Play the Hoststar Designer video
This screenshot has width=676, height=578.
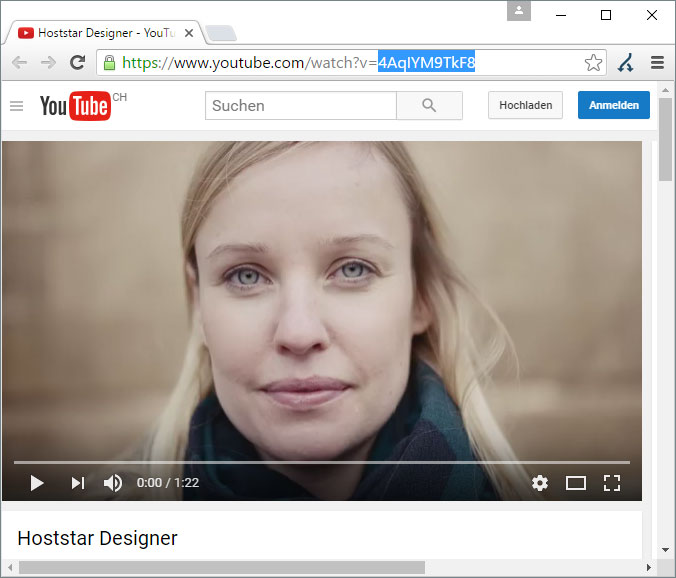[x=37, y=483]
